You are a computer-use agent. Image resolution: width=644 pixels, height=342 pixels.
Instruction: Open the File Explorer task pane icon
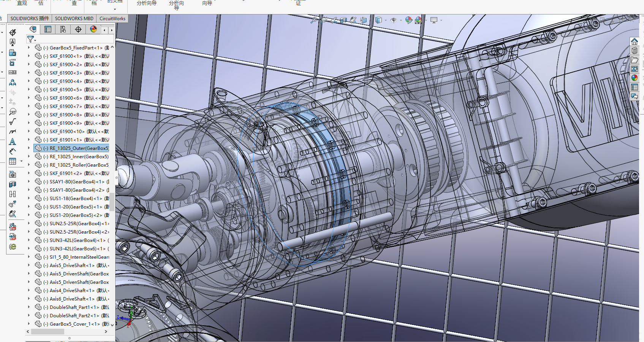pos(634,60)
